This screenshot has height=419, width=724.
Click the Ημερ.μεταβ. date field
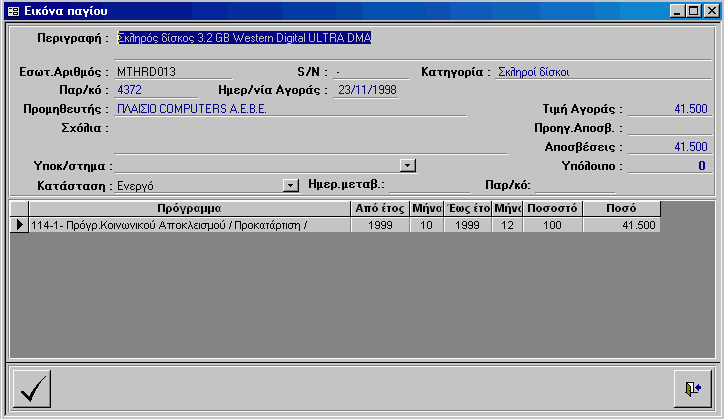(428, 185)
